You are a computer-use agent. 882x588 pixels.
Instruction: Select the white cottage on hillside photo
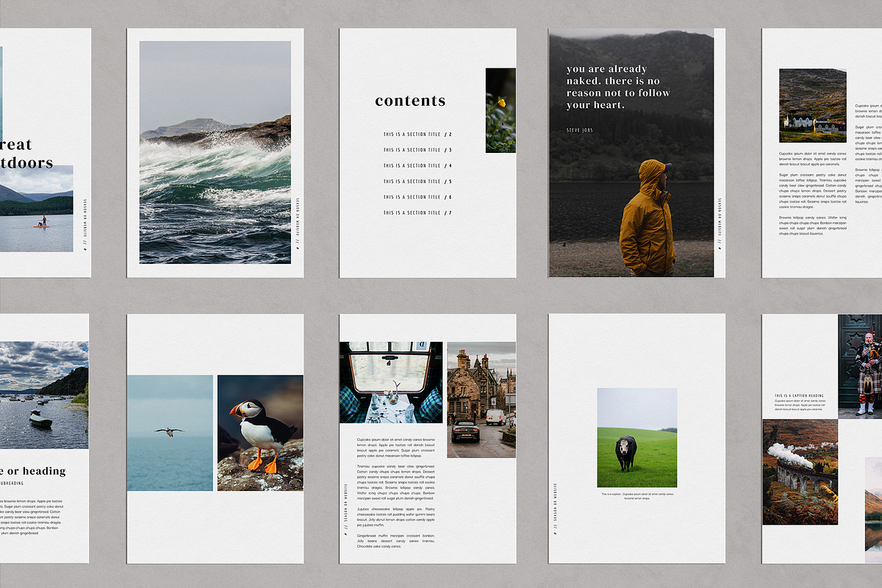(x=812, y=105)
